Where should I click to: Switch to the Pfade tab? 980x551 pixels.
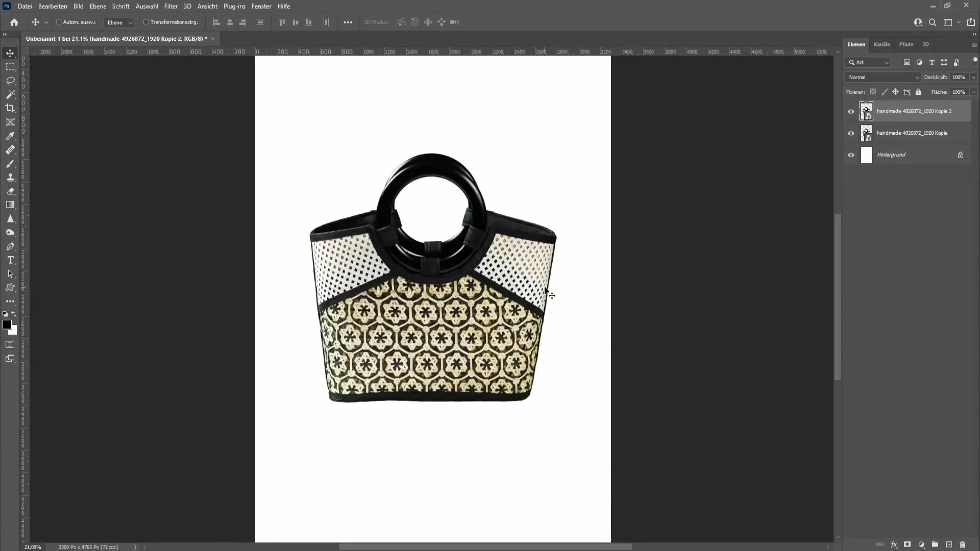(906, 44)
